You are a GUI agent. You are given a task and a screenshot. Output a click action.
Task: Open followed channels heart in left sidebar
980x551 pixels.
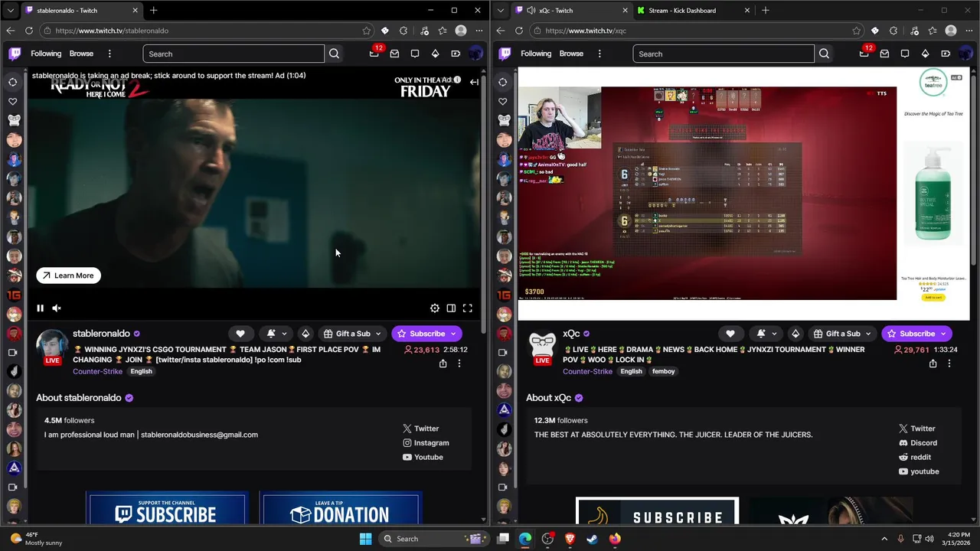[x=12, y=101]
